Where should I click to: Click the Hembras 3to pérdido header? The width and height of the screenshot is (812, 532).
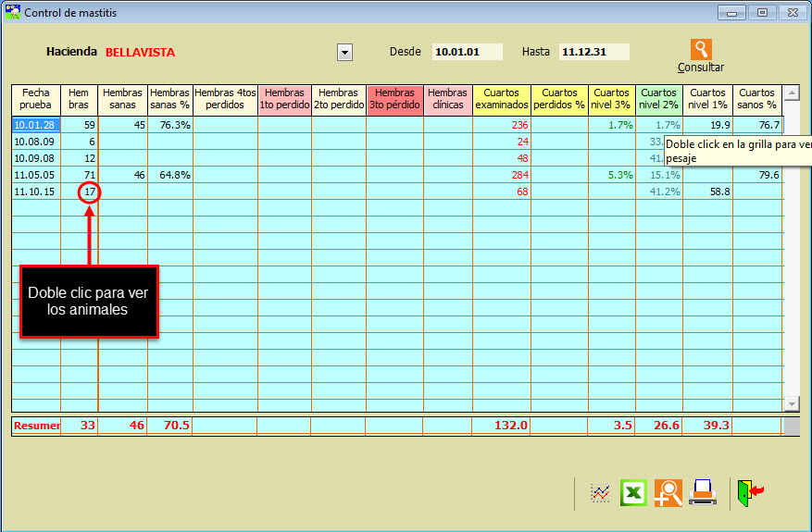(394, 99)
